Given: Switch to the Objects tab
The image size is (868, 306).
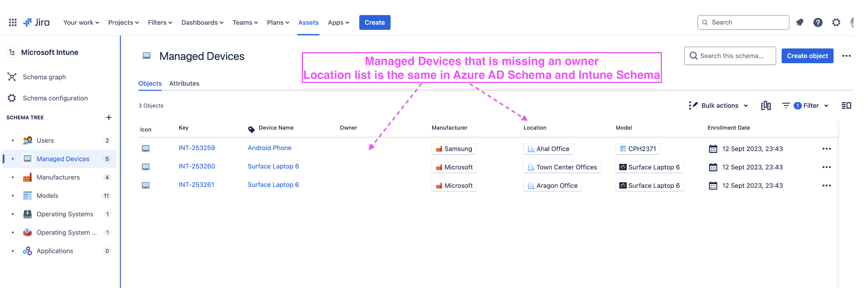Looking at the screenshot, I should tap(150, 83).
